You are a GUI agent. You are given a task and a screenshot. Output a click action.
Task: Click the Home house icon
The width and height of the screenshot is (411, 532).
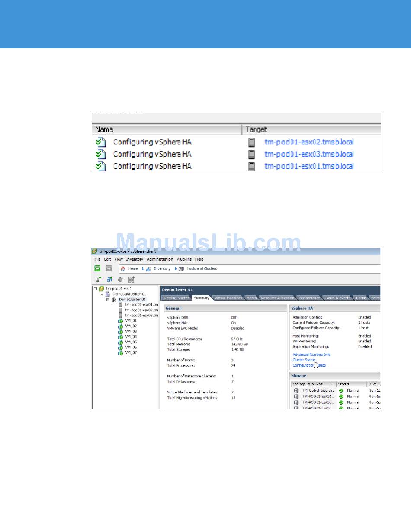123,268
